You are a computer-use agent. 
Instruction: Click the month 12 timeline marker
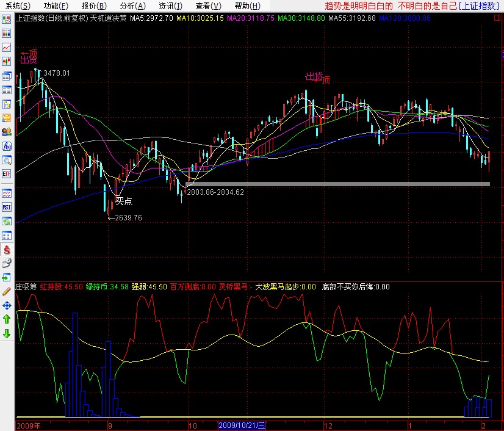[328, 426]
